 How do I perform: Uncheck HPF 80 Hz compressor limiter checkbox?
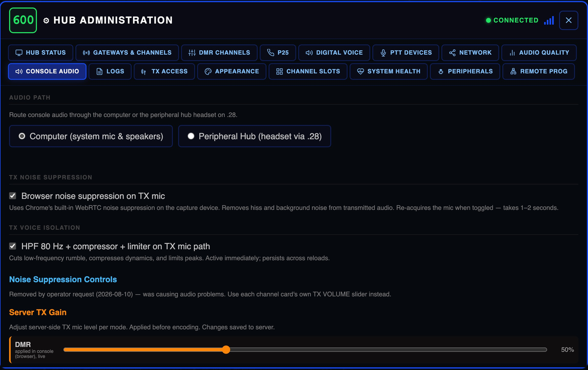pos(13,246)
